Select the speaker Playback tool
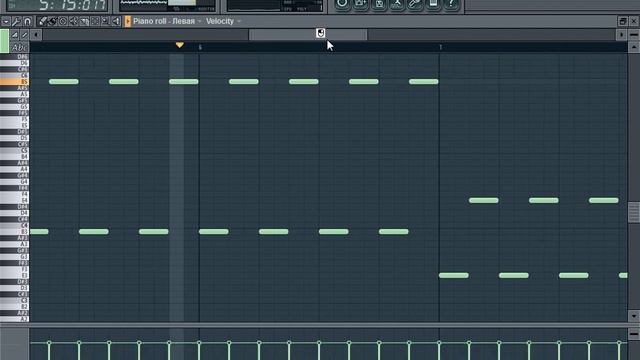 pos(116,21)
